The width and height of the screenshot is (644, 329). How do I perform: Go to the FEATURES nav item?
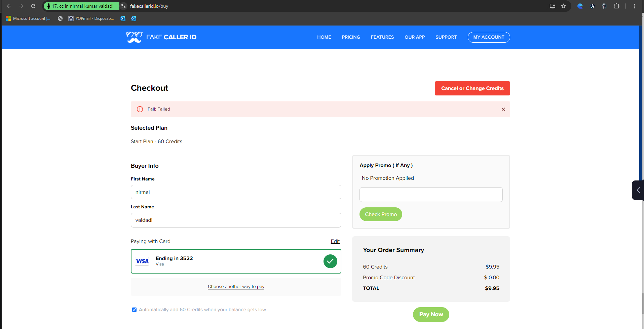click(382, 37)
